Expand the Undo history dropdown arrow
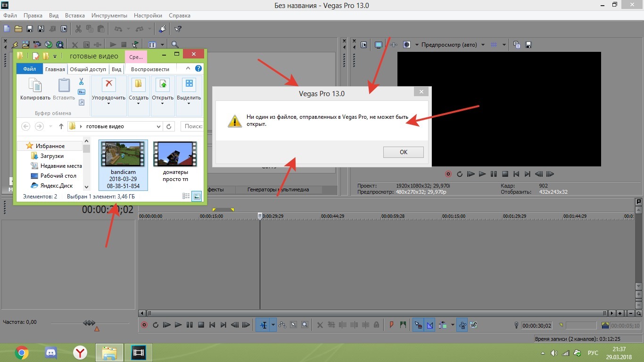This screenshot has height=362, width=644. coord(128,29)
